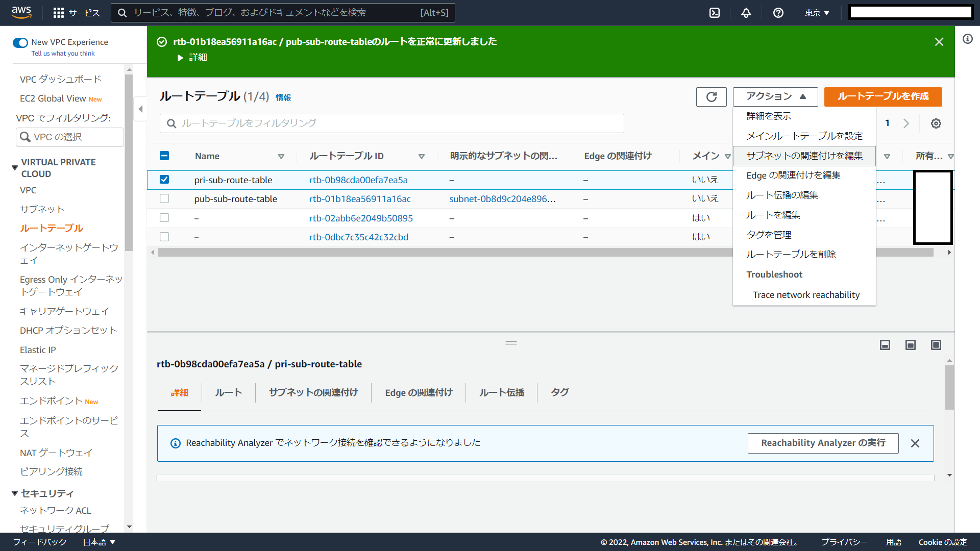Open rtb-02abb6e2049b50895 route table link
Image resolution: width=980 pixels, height=551 pixels.
coord(360,218)
